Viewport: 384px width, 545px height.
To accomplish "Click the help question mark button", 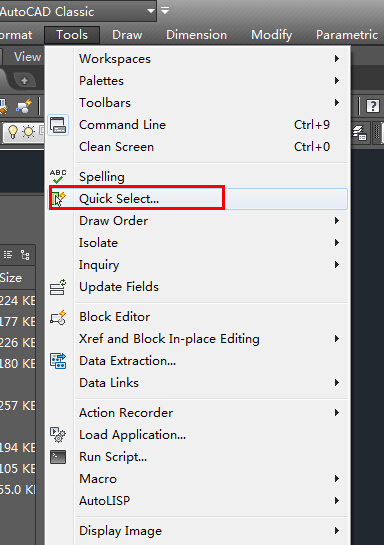I will 373,106.
